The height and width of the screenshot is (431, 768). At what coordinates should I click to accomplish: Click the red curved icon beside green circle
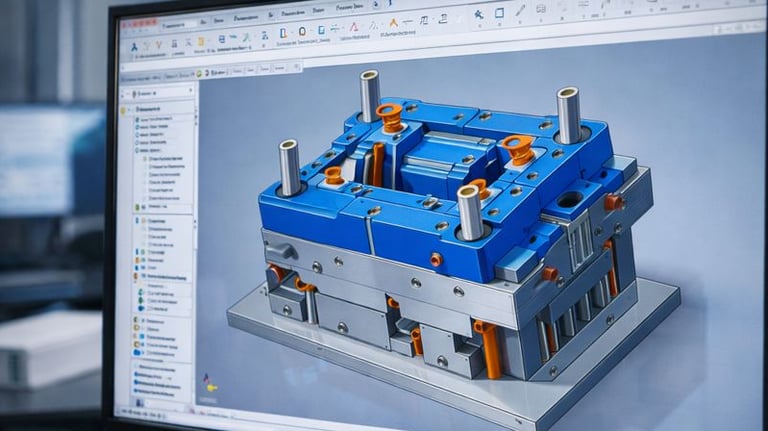[x=207, y=73]
